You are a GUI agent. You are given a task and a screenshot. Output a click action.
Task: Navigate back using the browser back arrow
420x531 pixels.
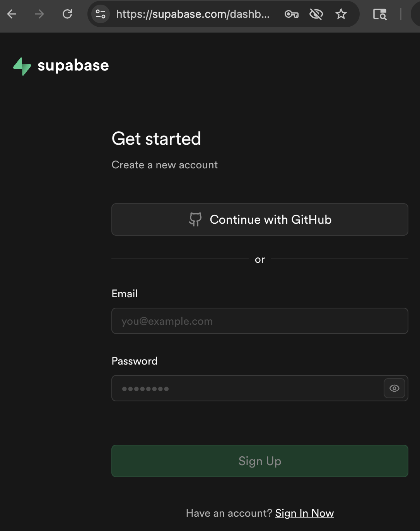click(12, 14)
